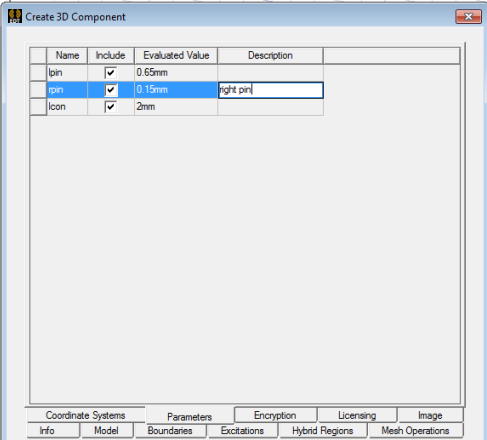487x440 pixels.
Task: Click the row selector beside lcon
Action: coord(38,107)
